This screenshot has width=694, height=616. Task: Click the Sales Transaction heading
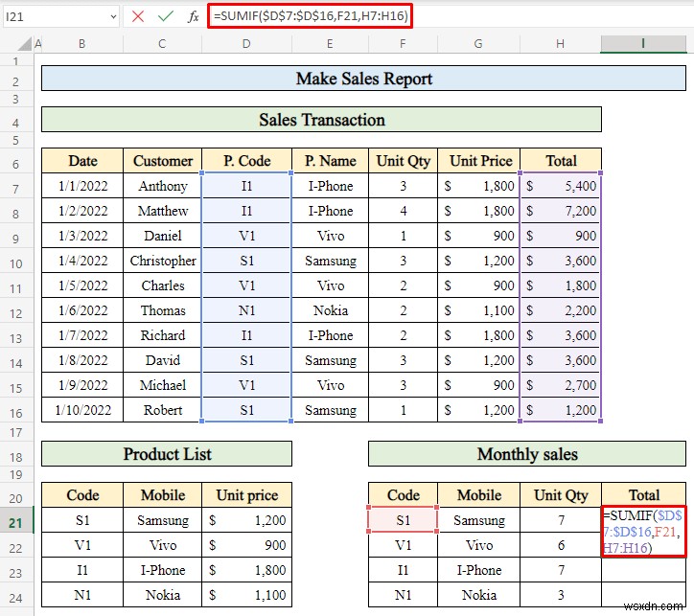pyautogui.click(x=322, y=120)
